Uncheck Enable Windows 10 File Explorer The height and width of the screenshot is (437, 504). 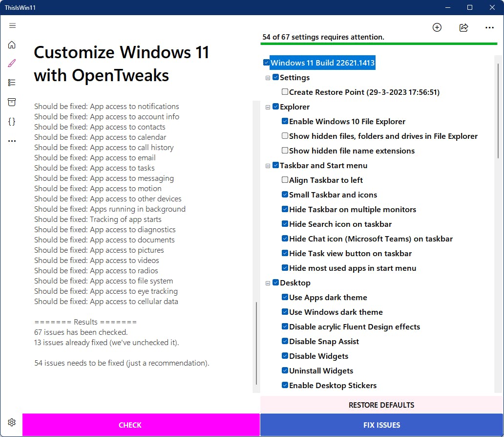[x=285, y=121]
